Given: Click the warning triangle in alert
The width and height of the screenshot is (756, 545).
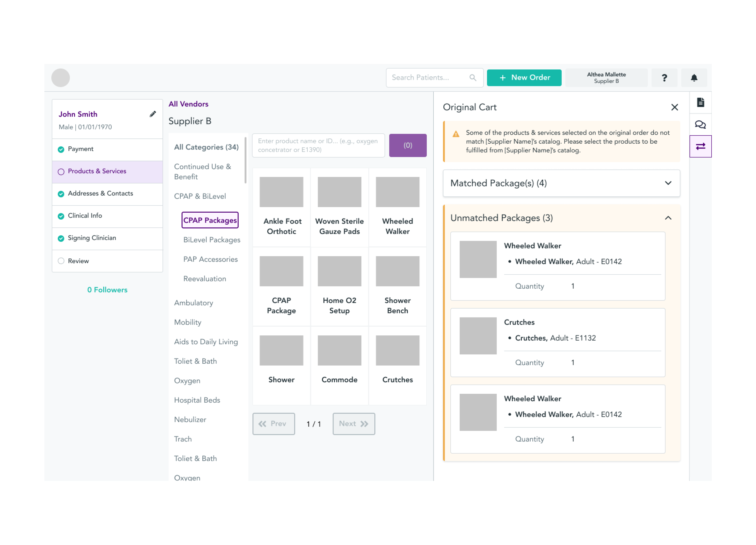Looking at the screenshot, I should [456, 134].
